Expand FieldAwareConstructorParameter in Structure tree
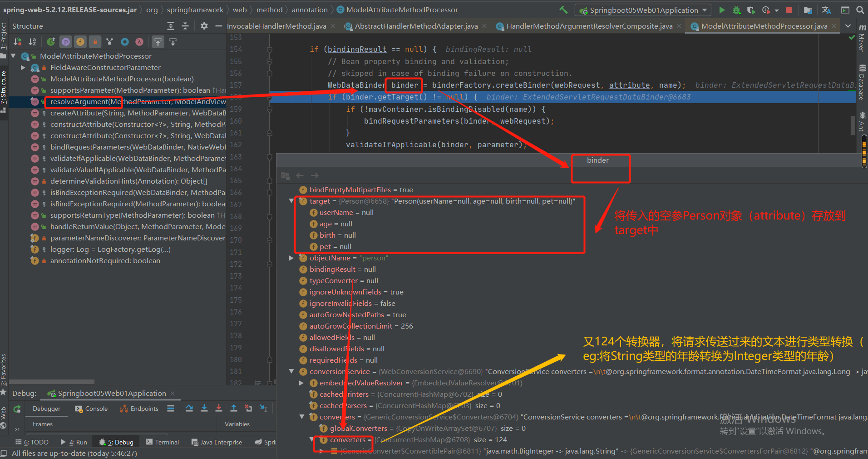This screenshot has height=459, width=868. point(23,67)
